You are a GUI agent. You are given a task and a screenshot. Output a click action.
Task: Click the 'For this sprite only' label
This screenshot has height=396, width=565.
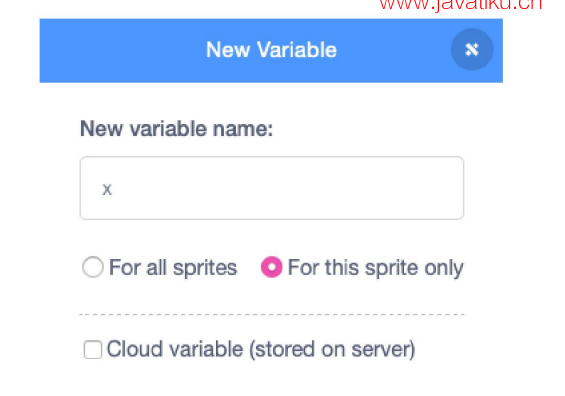click(375, 268)
